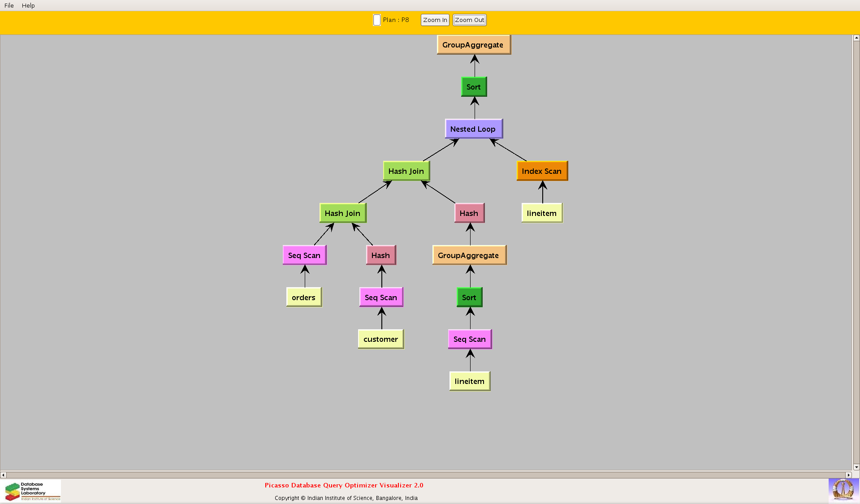Click the top GroupAggregate root node

(x=473, y=45)
